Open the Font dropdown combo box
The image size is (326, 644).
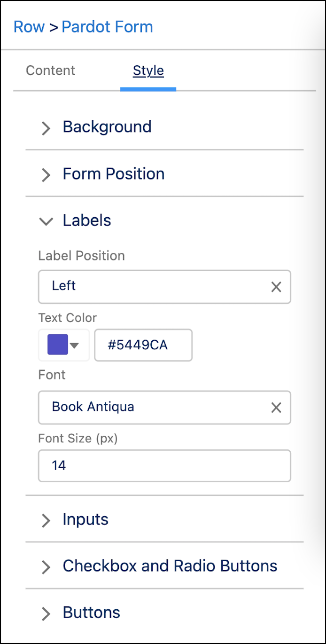pyautogui.click(x=150, y=407)
